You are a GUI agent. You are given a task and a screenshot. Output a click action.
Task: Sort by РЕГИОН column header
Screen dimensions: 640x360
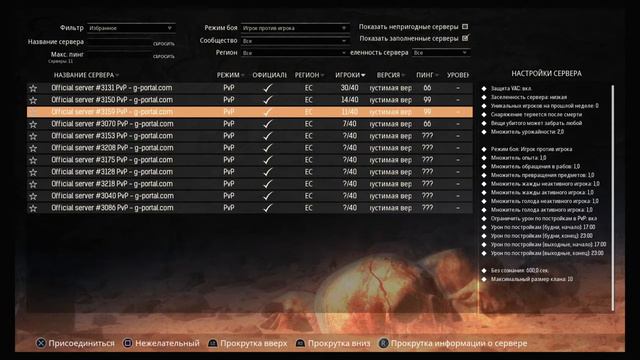pyautogui.click(x=309, y=75)
